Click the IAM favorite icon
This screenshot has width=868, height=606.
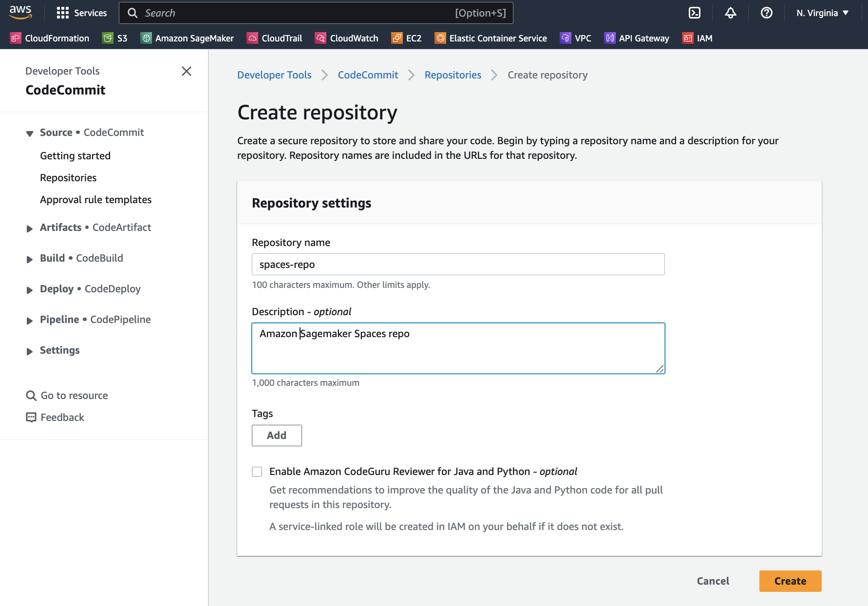(x=688, y=38)
